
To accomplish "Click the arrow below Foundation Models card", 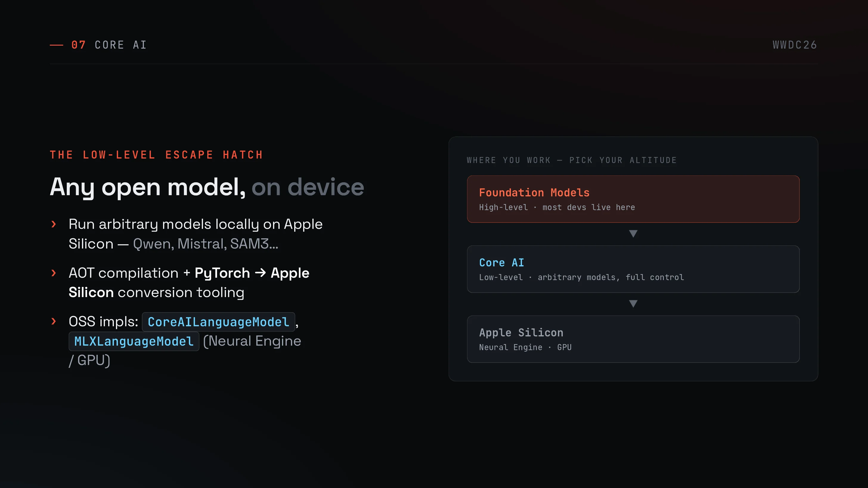I will (633, 234).
